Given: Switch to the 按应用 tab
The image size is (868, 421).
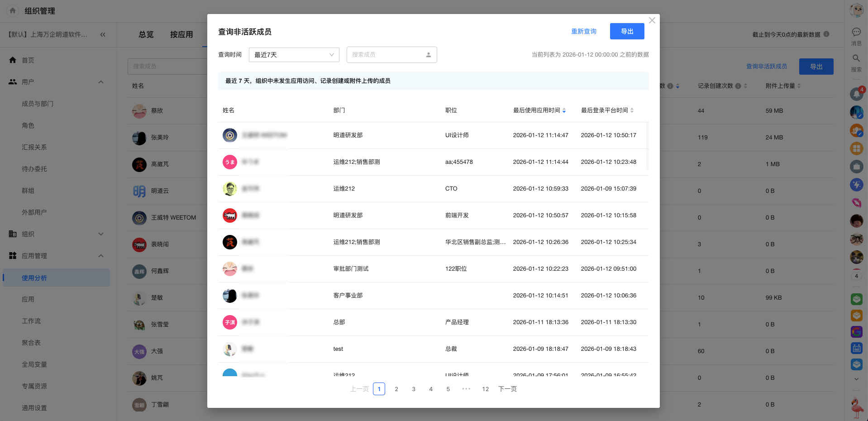Looking at the screenshot, I should click(181, 34).
